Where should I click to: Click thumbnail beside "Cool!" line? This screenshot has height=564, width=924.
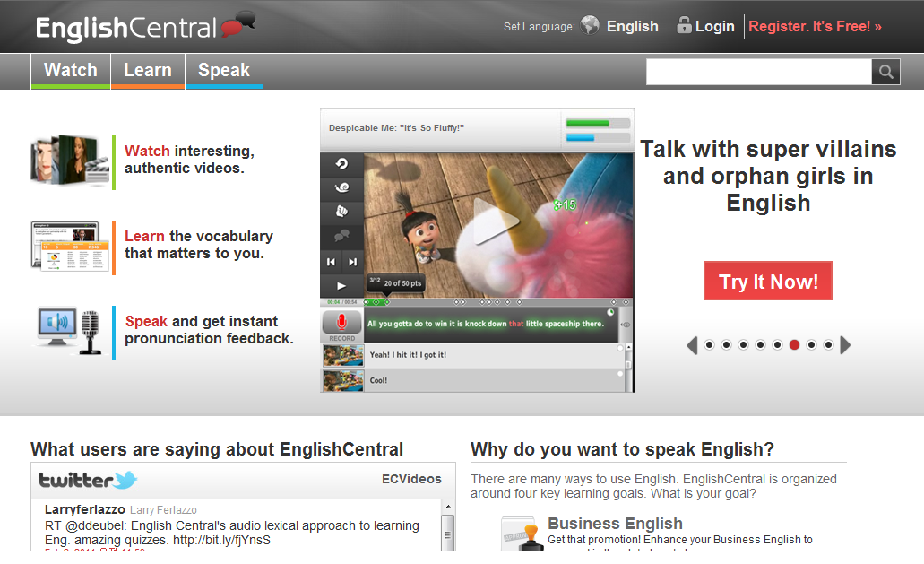pyautogui.click(x=343, y=381)
